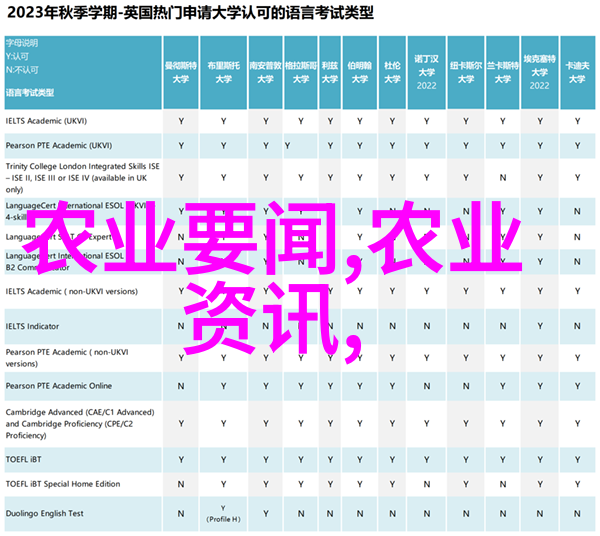Select the Pearson PTE Academic (UKVI) row label

(59, 146)
